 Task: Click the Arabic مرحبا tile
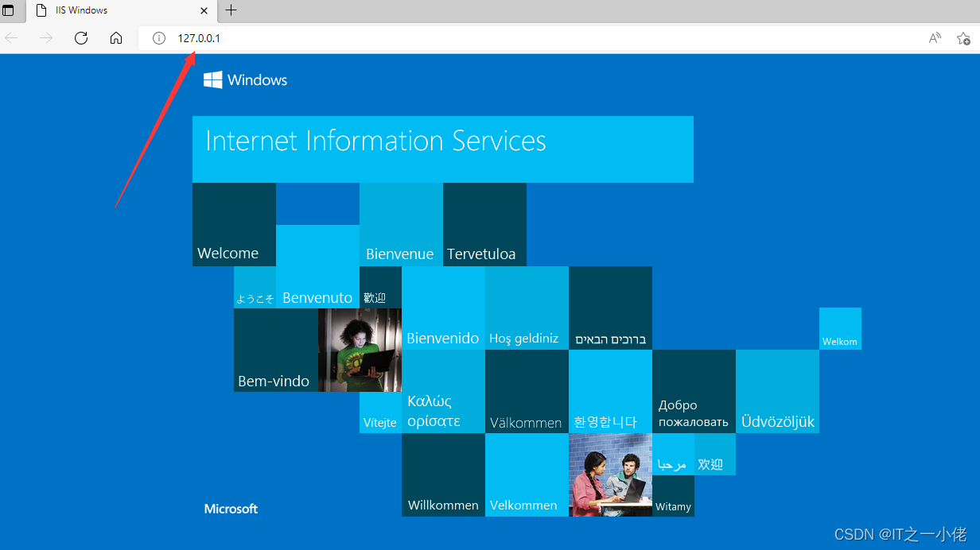[x=673, y=454]
